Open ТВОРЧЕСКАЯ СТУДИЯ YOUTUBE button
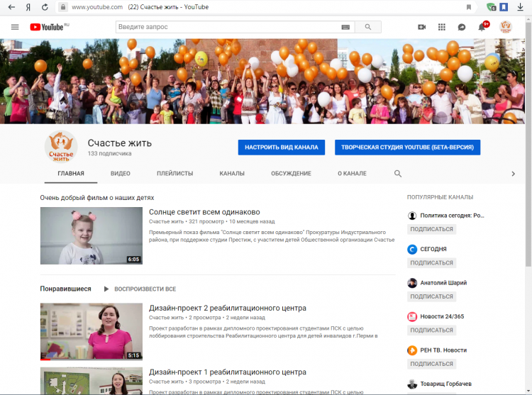This screenshot has height=395, width=532. (x=408, y=148)
